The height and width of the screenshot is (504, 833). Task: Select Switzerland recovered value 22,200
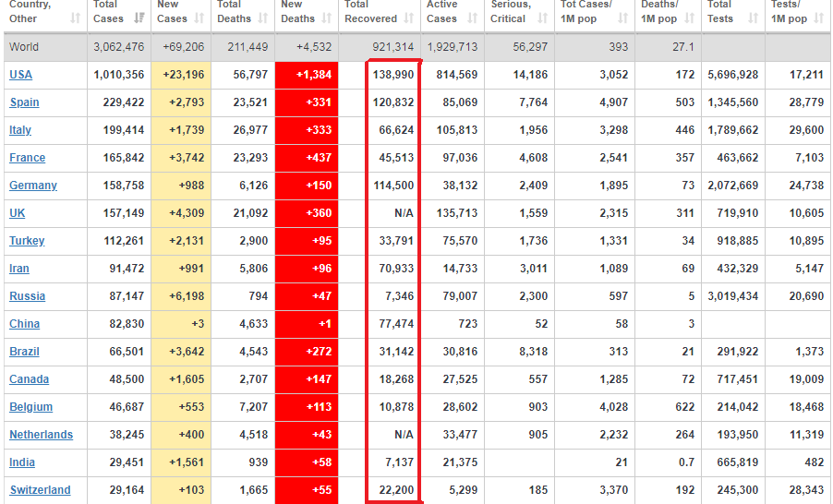[x=396, y=489]
